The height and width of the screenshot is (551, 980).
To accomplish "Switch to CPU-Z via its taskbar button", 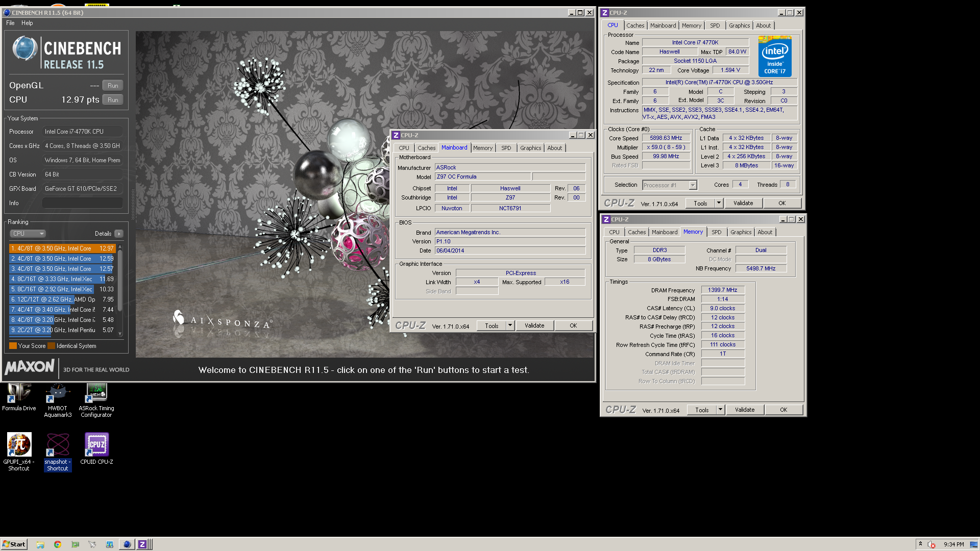I will pyautogui.click(x=143, y=544).
